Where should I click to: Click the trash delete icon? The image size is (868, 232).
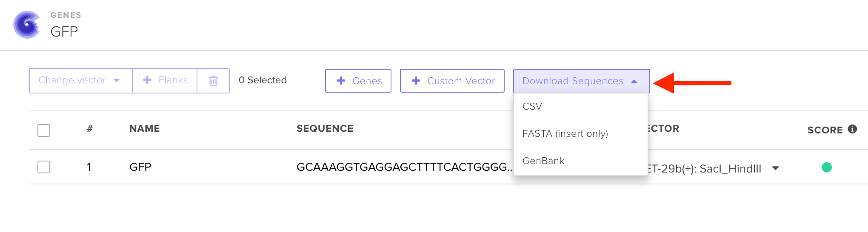[213, 80]
